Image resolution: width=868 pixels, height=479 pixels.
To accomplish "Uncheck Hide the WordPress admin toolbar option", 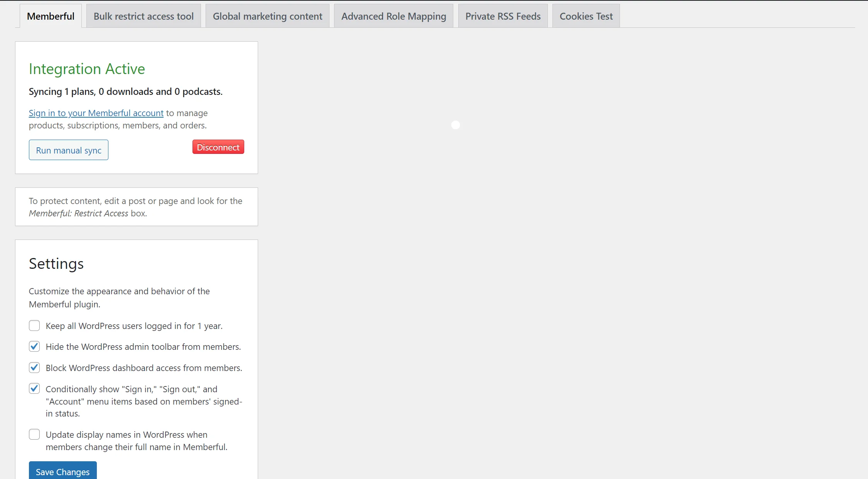I will coord(34,346).
